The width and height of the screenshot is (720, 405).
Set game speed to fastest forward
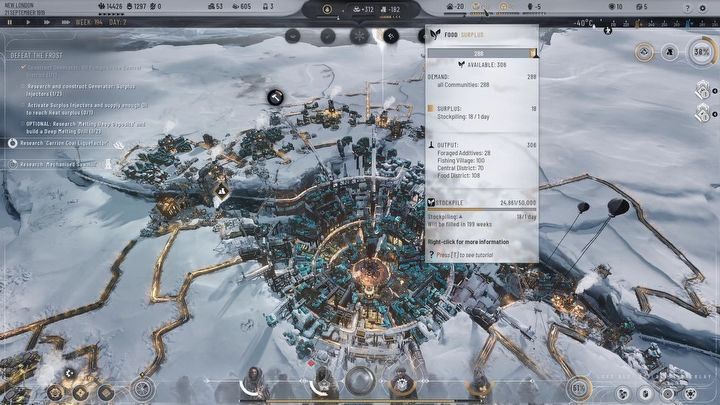(x=66, y=22)
